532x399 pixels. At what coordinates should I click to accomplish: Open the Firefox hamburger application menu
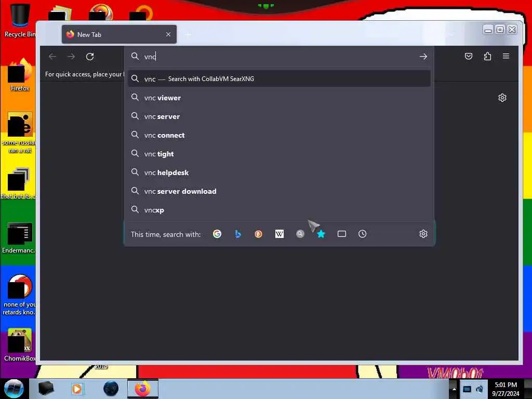506,56
